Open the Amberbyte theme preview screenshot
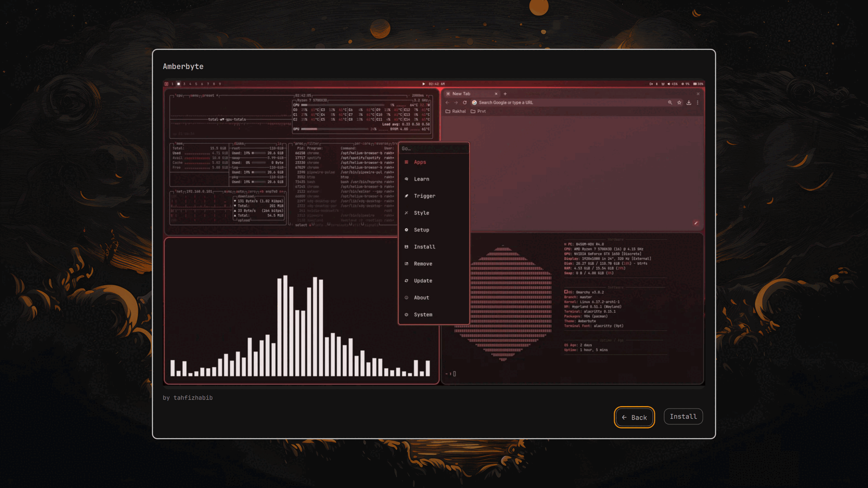868x488 pixels. (434, 233)
